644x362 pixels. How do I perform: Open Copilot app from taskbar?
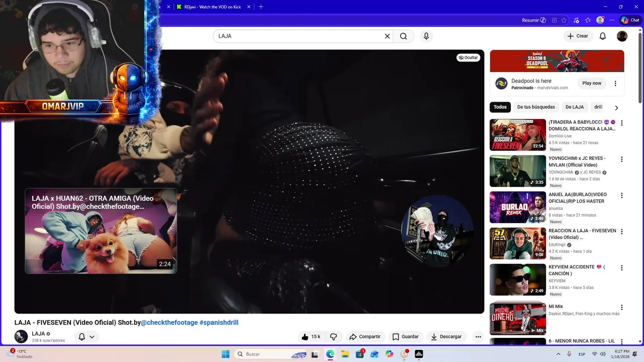coord(389,354)
